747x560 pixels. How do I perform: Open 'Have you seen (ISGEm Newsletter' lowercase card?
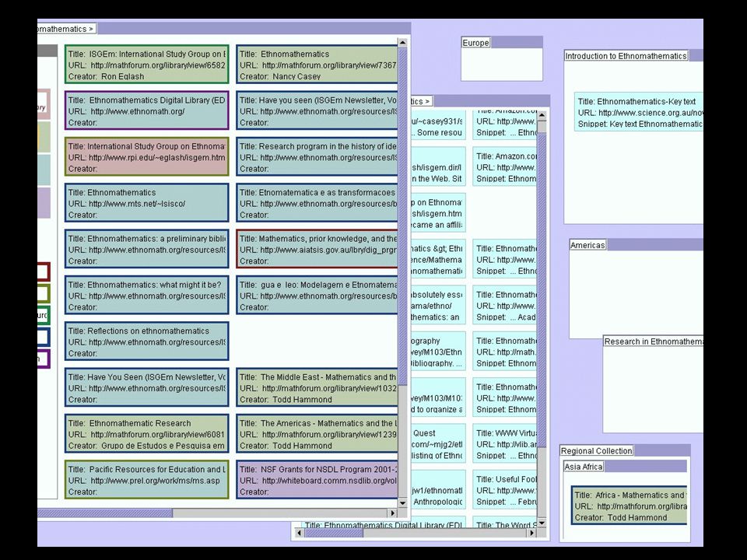click(x=317, y=110)
